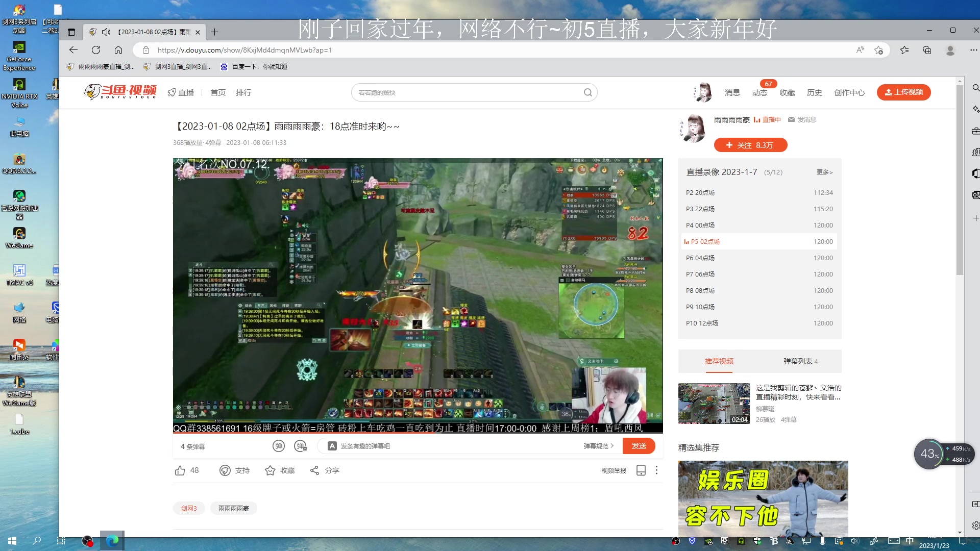Open Edge settings and more menu
Image resolution: width=980 pixels, height=551 pixels.
973,50
